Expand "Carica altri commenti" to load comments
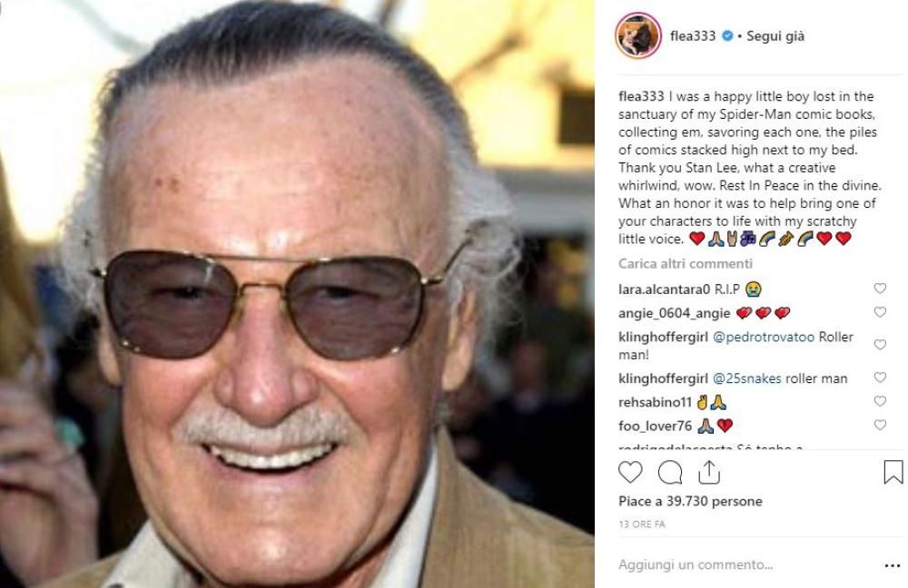The width and height of the screenshot is (908, 588). click(673, 264)
